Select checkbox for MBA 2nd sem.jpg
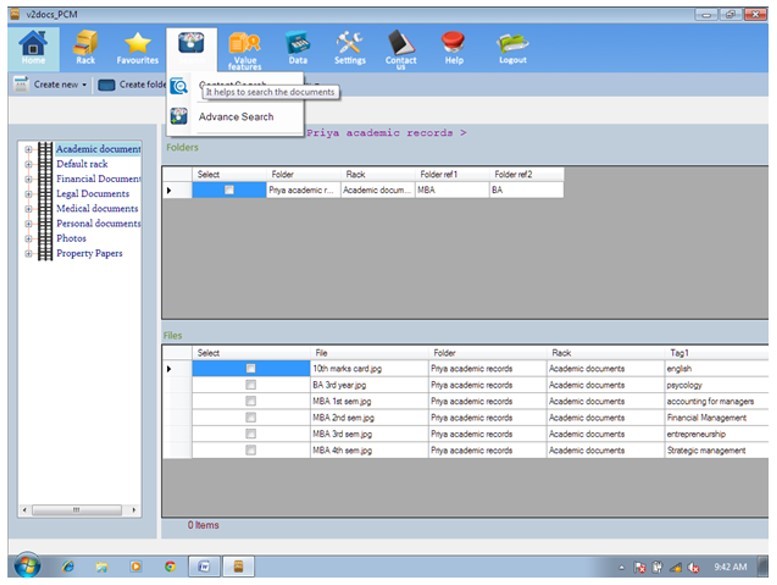This screenshot has height=585, width=777. pyautogui.click(x=250, y=418)
